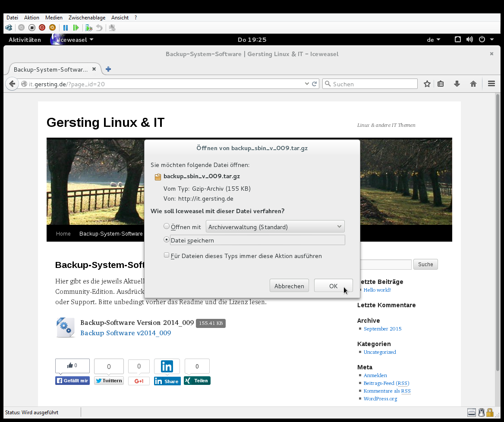Go to the home page icon
The image size is (504, 422).
point(473,84)
